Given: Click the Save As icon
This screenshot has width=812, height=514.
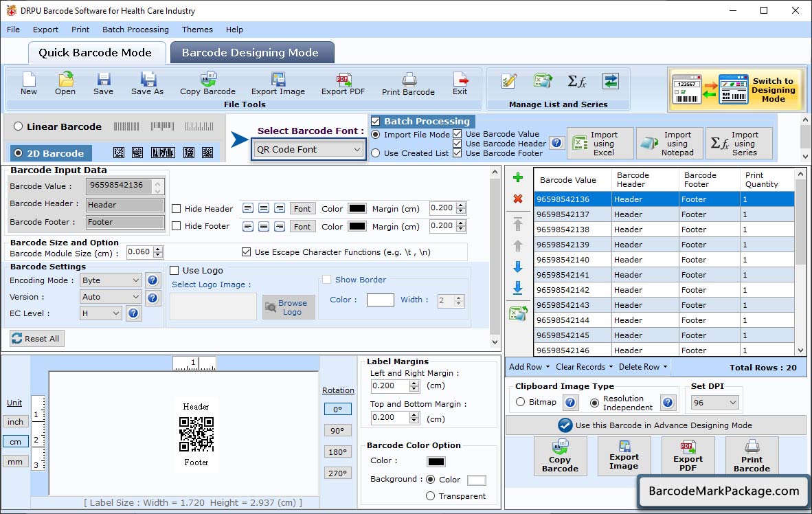Looking at the screenshot, I should (x=147, y=84).
